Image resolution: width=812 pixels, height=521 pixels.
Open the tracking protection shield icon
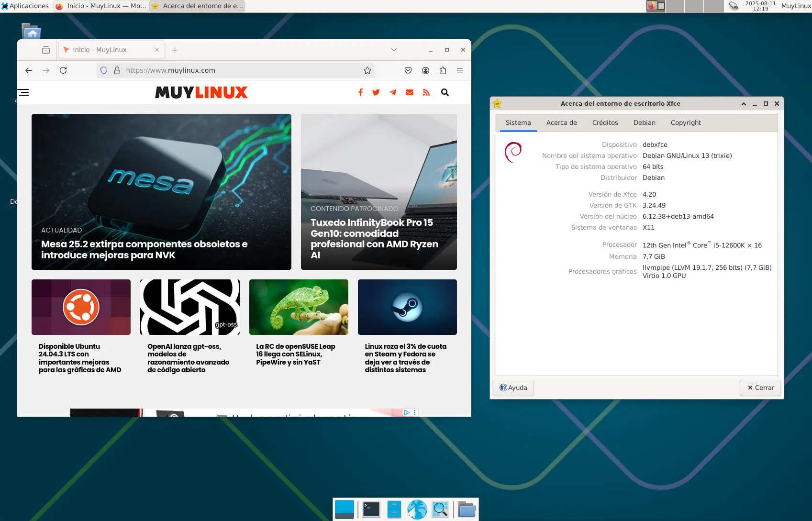[x=104, y=70]
